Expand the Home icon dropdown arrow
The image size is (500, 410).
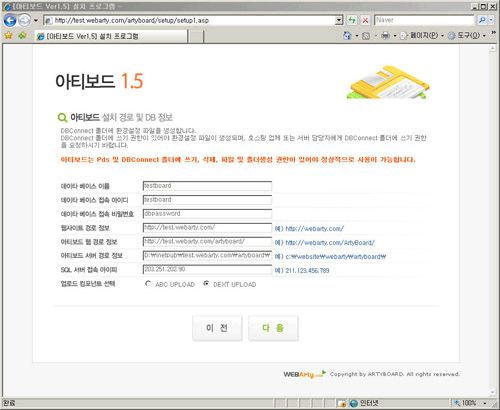click(x=356, y=36)
